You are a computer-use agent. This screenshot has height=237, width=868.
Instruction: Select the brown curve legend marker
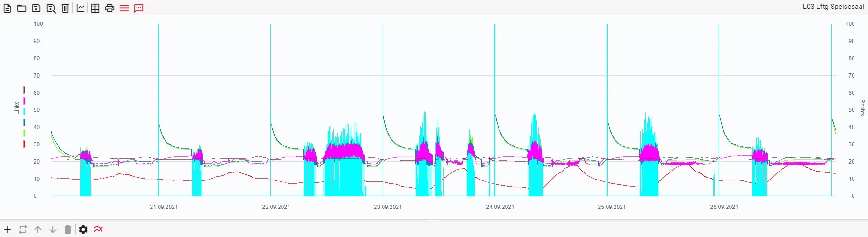tap(24, 90)
